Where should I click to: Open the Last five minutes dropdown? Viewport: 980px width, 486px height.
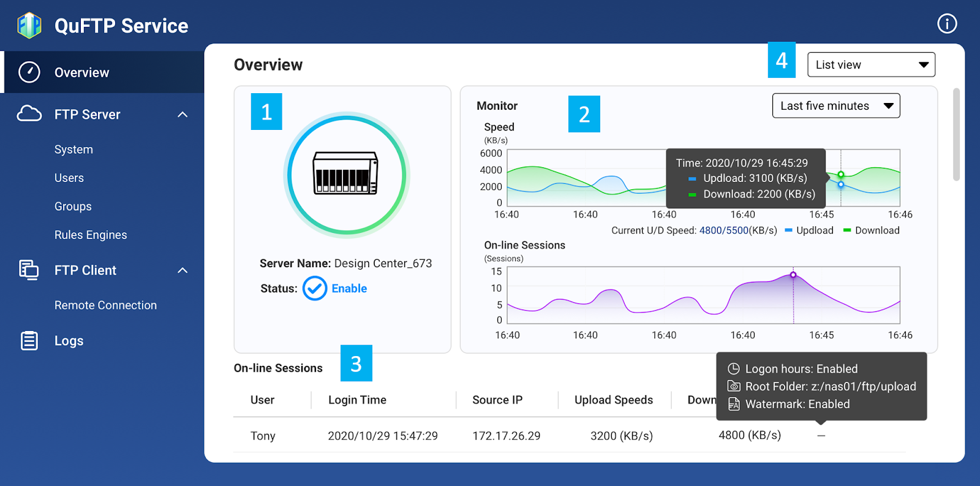tap(836, 106)
